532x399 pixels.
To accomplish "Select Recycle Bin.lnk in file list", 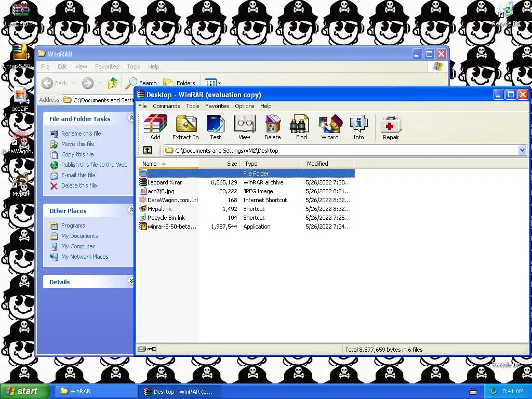I will pos(246,218).
